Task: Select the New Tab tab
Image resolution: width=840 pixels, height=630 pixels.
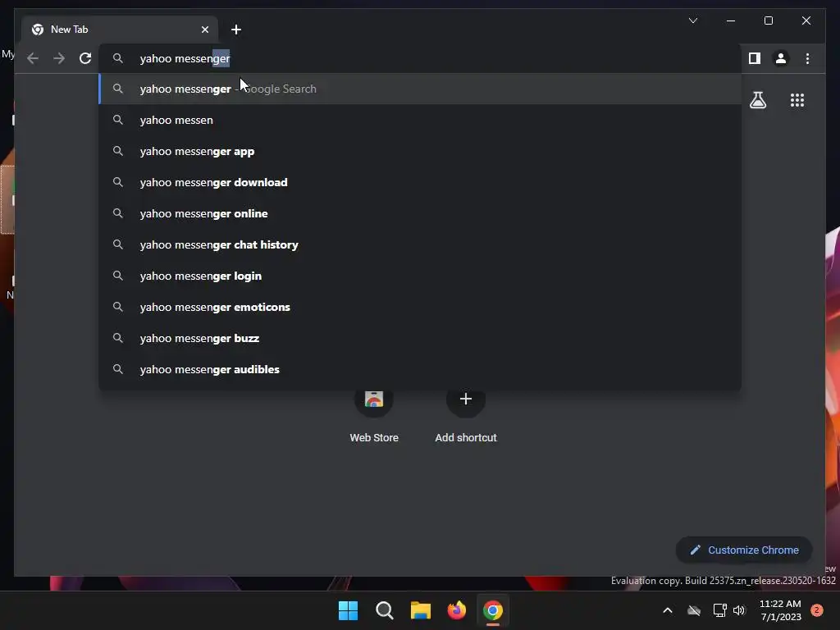Action: (120, 30)
